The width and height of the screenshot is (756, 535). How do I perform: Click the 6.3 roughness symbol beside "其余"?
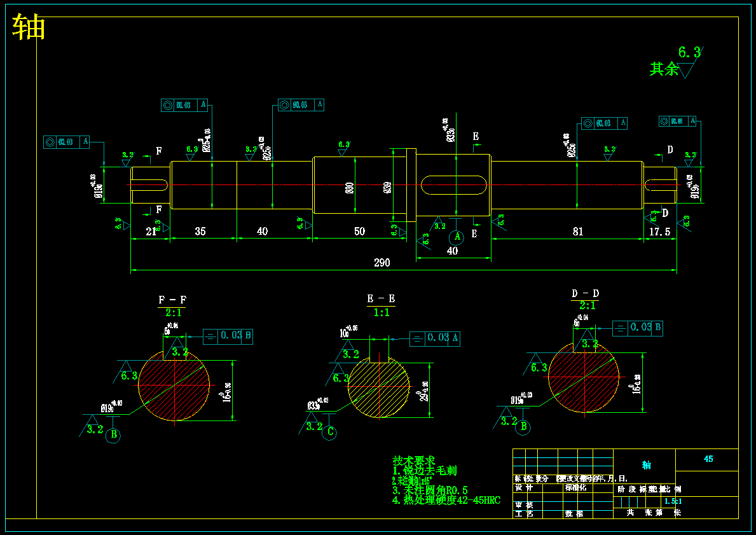pos(691,62)
